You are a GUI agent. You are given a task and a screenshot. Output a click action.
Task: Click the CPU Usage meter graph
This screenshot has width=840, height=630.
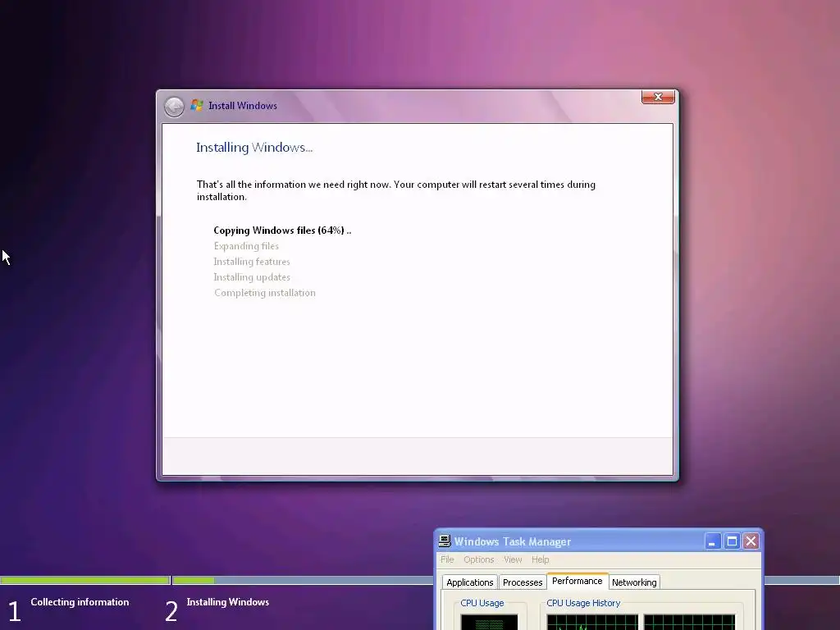(489, 623)
